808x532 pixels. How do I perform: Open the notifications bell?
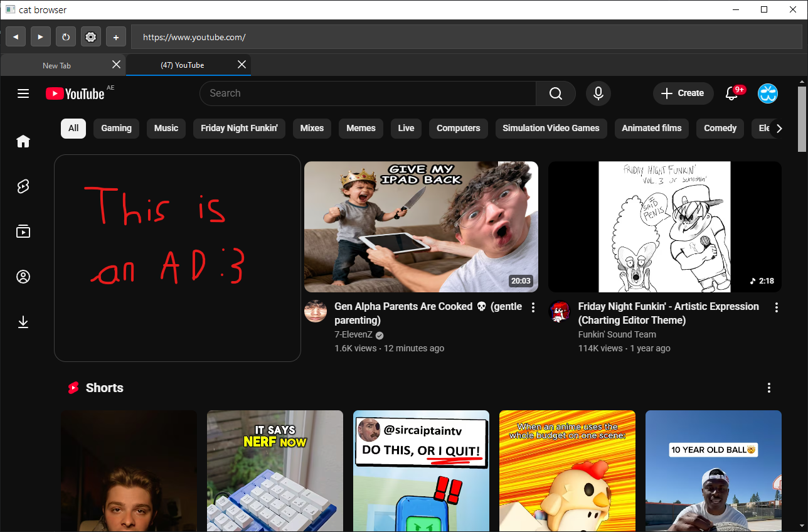[x=732, y=93]
